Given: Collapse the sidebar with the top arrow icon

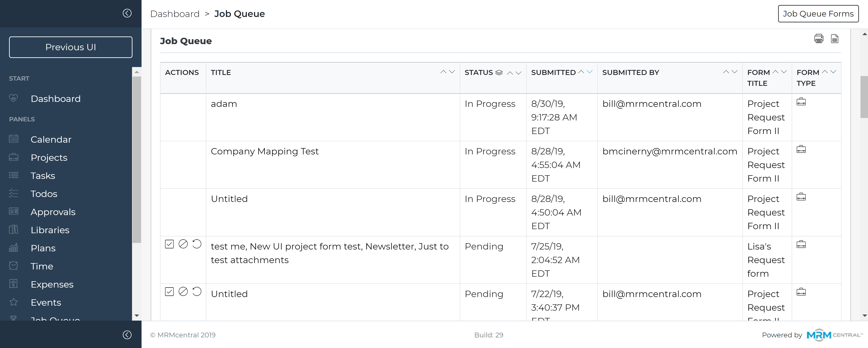Looking at the screenshot, I should point(127,13).
